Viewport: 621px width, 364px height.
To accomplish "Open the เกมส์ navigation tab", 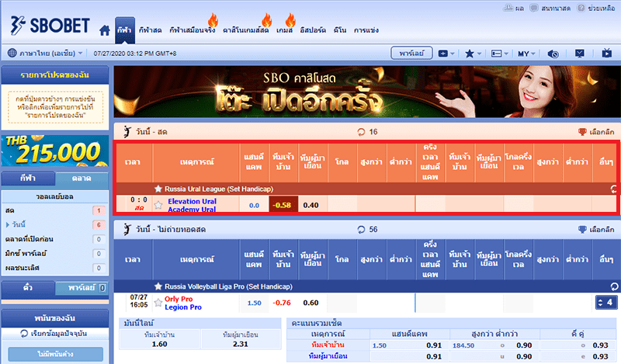I will pyautogui.click(x=284, y=30).
